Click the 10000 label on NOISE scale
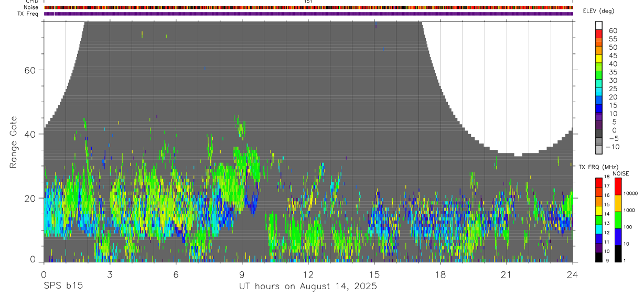This screenshot has height=297, width=644. 630,193
